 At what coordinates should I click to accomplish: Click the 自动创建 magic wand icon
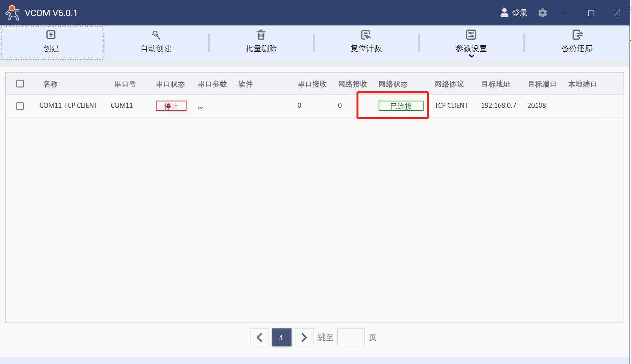(x=156, y=35)
